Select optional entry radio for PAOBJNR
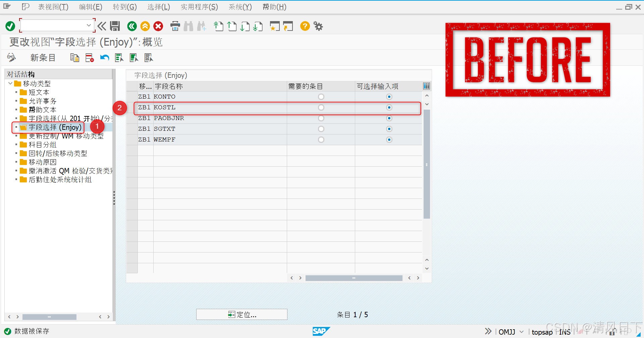 coord(389,118)
